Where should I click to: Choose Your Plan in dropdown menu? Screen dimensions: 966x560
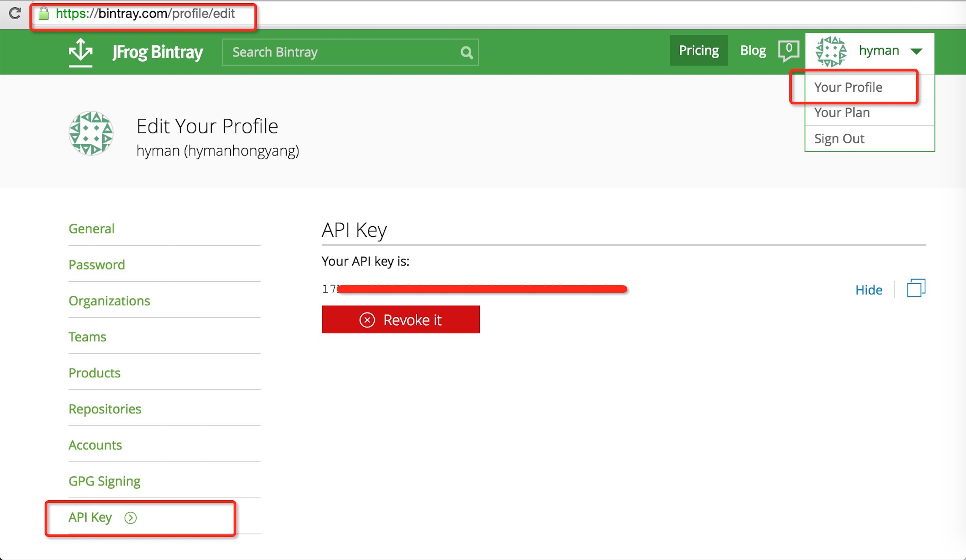coord(842,113)
